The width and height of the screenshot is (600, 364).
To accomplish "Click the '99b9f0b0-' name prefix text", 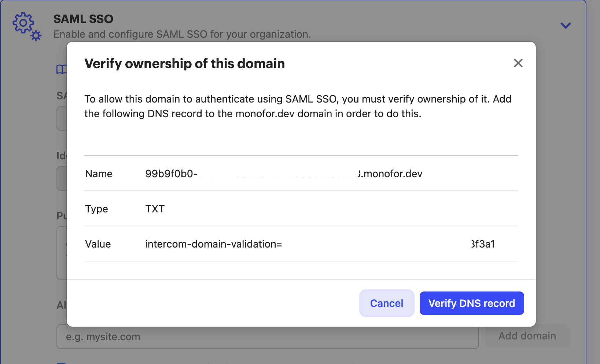I will (x=171, y=174).
